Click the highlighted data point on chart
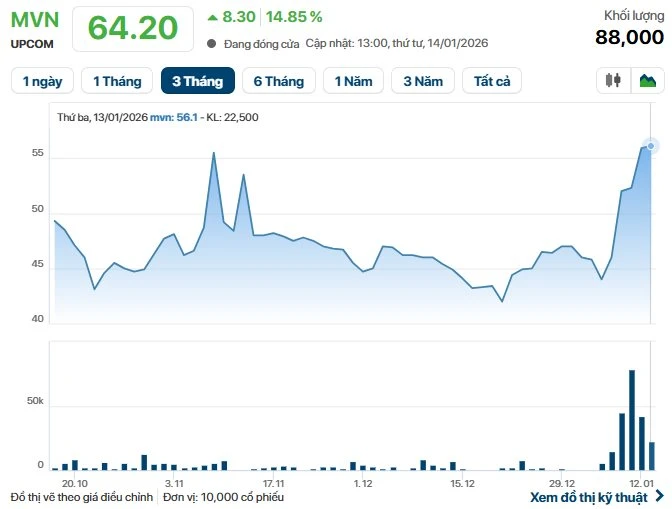This screenshot has width=672, height=509. coord(651,146)
